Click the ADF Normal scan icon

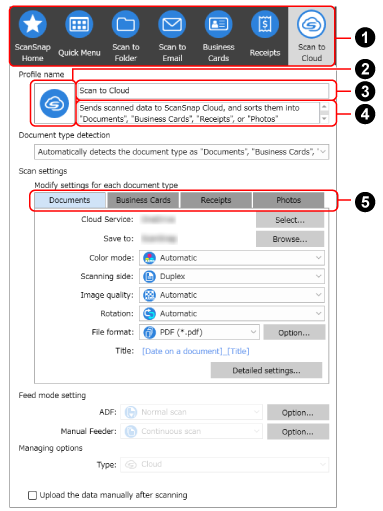click(x=131, y=412)
